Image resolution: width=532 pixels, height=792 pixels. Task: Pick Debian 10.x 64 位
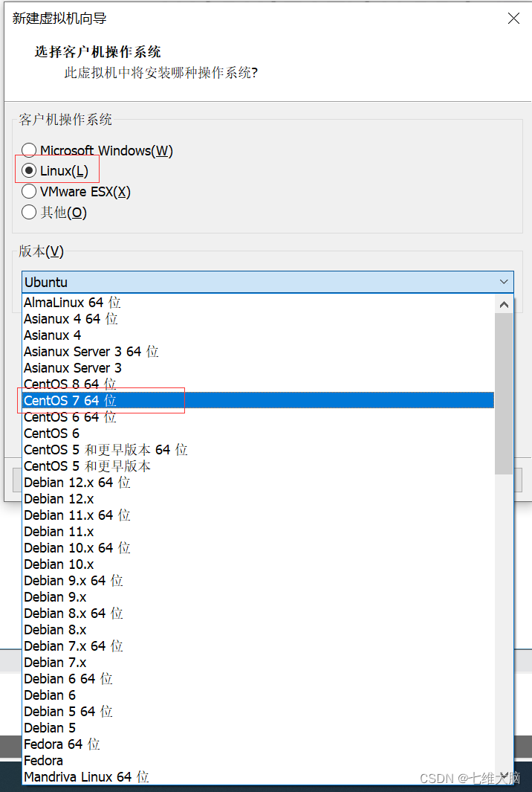pyautogui.click(x=259, y=547)
